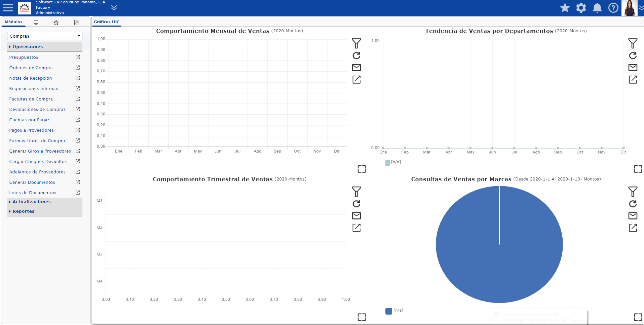Toggle the [n/a] legend in Tendencia chart
This screenshot has height=325, width=644.
pyautogui.click(x=393, y=162)
